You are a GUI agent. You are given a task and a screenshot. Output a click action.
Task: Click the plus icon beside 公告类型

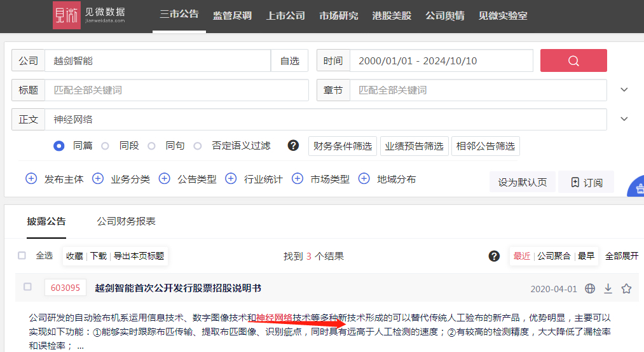tap(164, 178)
